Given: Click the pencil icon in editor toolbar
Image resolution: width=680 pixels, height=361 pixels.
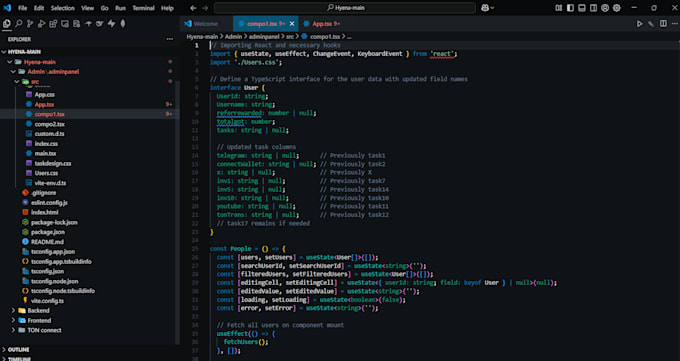Looking at the screenshot, I should pyautogui.click(x=651, y=24).
